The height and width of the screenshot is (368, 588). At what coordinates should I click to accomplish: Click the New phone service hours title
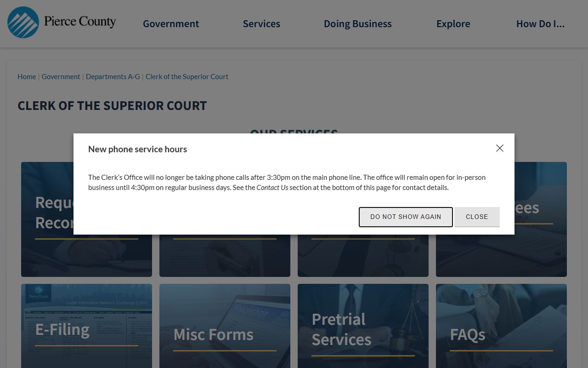pyautogui.click(x=138, y=149)
